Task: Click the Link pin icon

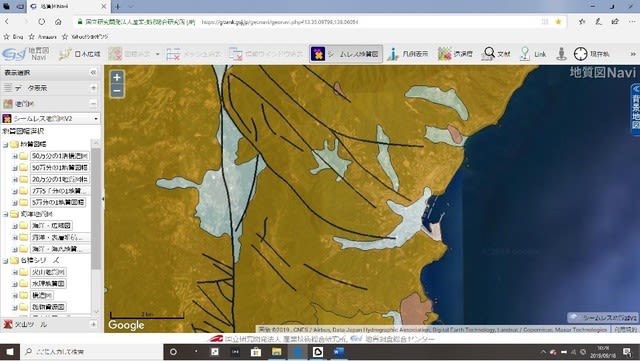Action: tap(524, 54)
